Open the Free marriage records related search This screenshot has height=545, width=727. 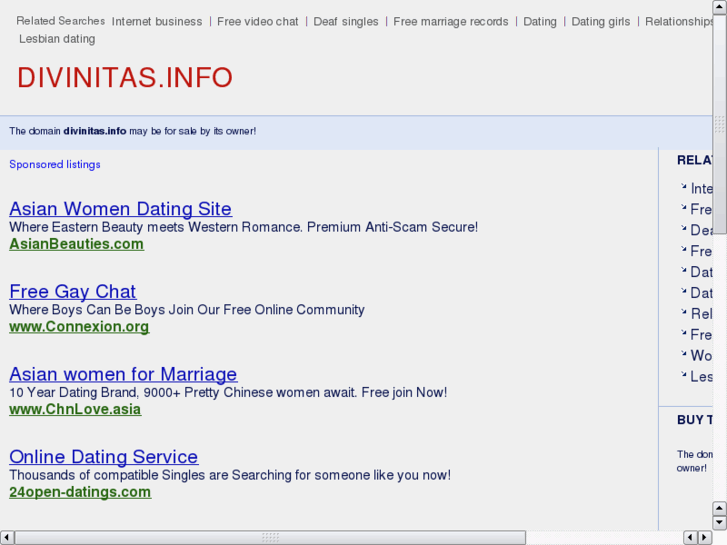pyautogui.click(x=451, y=22)
